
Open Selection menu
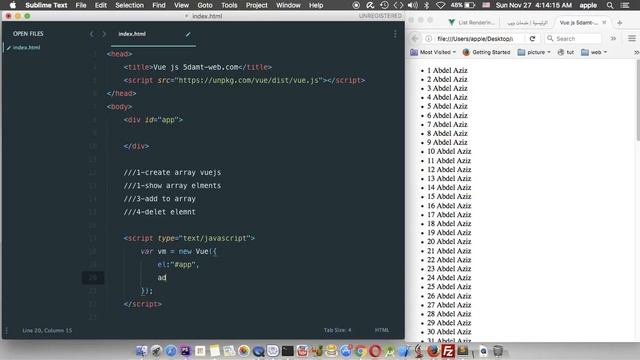click(129, 5)
